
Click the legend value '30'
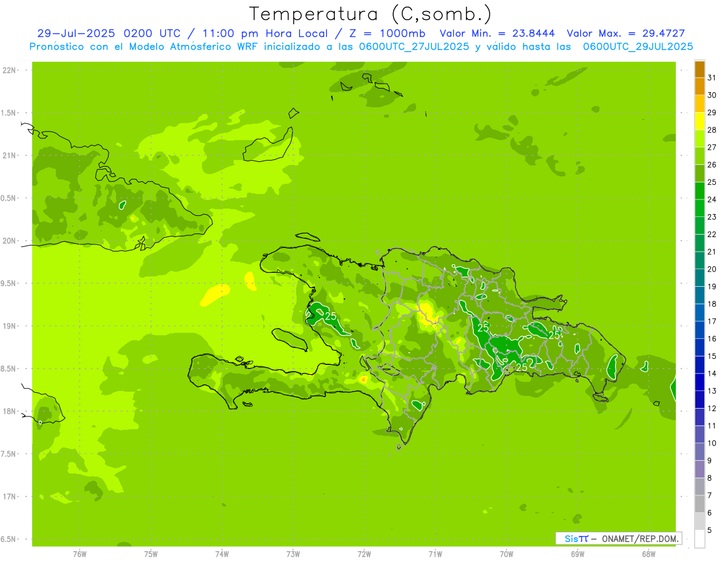click(712, 95)
